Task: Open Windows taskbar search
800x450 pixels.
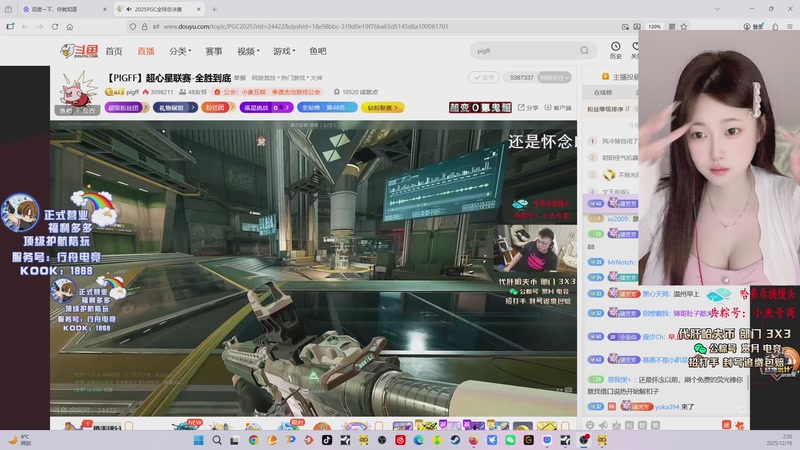Action: (x=217, y=440)
